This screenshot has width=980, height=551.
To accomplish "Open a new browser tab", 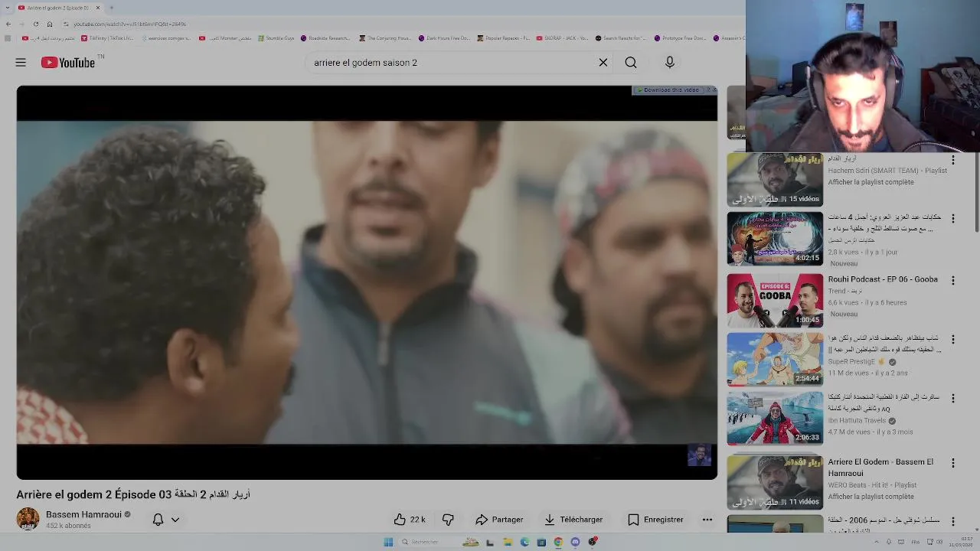I will 111,8.
